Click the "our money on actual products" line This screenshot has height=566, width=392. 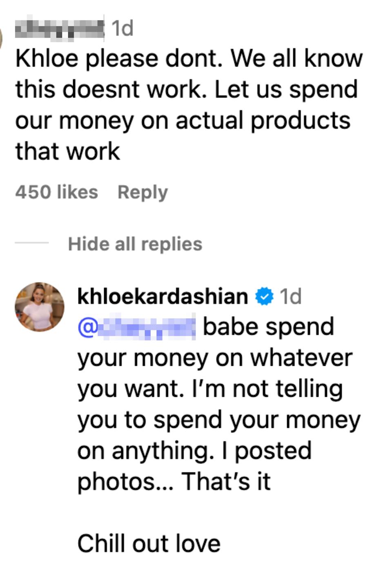[183, 121]
